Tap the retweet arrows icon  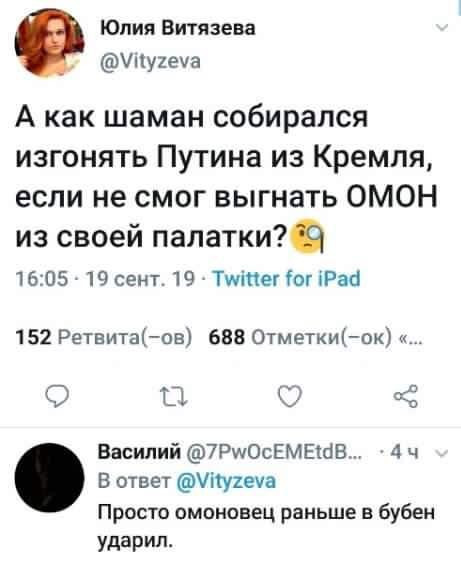pyautogui.click(x=174, y=397)
